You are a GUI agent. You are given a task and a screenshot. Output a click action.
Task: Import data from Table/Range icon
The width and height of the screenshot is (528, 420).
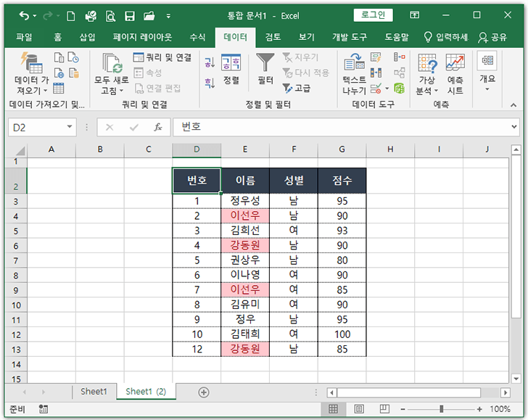pyautogui.click(x=59, y=88)
